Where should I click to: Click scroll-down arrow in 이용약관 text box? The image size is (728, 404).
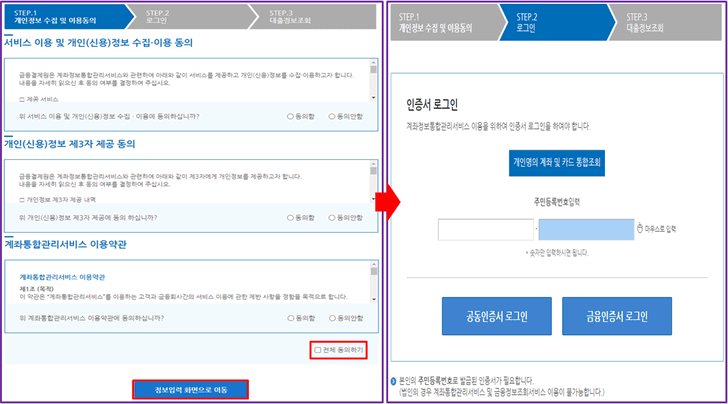click(374, 300)
